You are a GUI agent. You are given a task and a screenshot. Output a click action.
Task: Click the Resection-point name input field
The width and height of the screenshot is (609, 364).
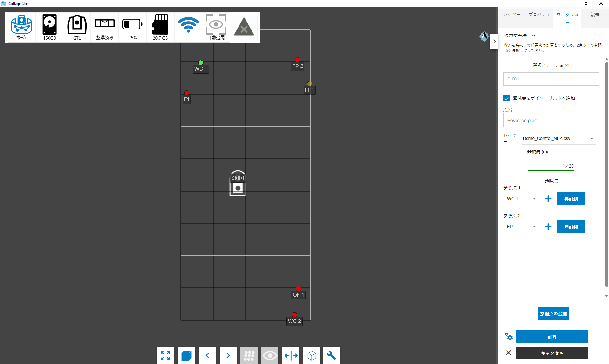551,120
